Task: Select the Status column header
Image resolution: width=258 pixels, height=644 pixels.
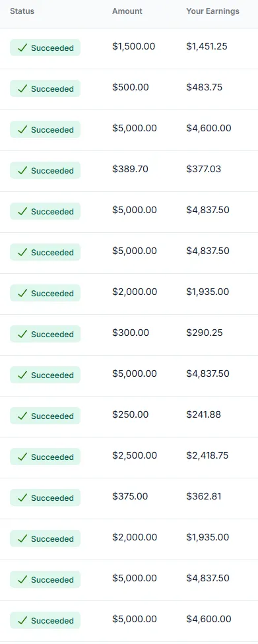Action: (x=22, y=11)
